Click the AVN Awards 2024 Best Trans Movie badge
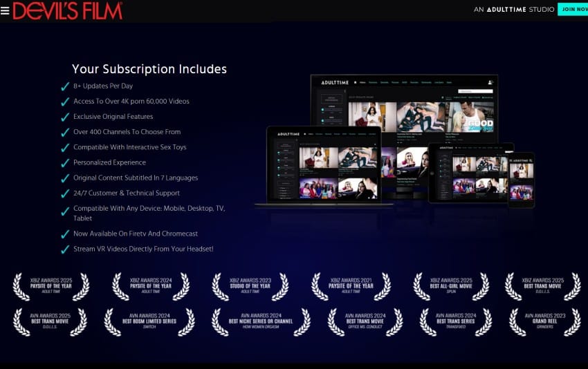Screen dimensions: 588x369 coord(365,322)
